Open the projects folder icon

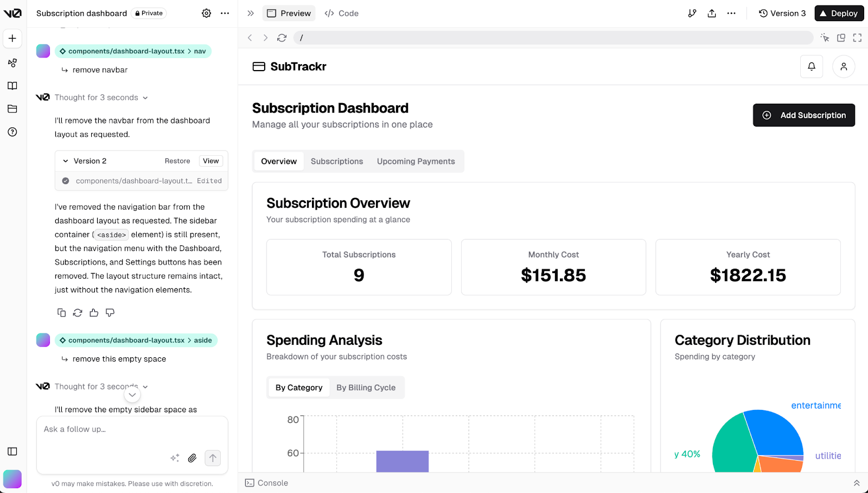pos(12,109)
